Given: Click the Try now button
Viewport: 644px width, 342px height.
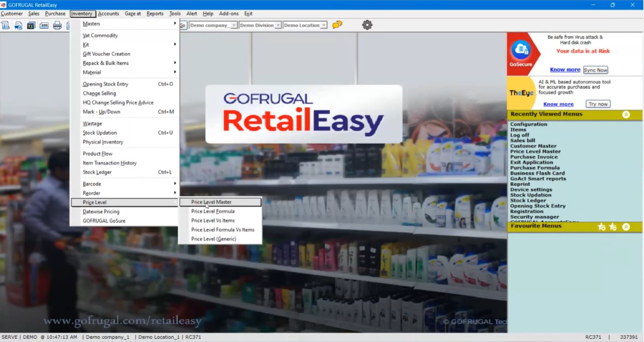Looking at the screenshot, I should (598, 104).
